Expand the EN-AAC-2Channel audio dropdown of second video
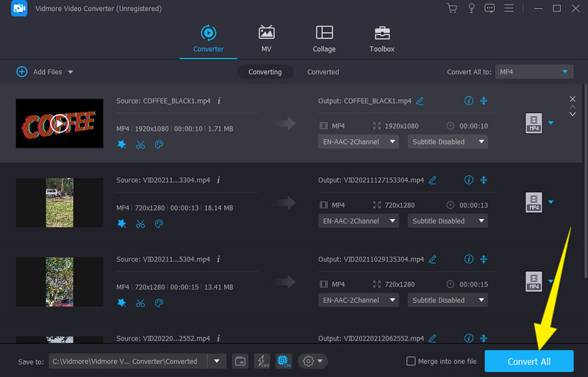This screenshot has width=588, height=377. pyautogui.click(x=358, y=220)
